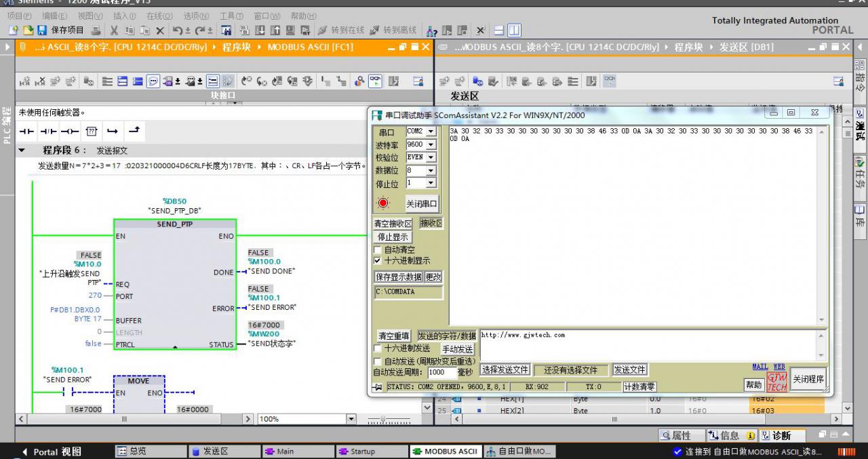
Task: Collapse network 6 (程序段 6) triangle
Action: (22, 151)
